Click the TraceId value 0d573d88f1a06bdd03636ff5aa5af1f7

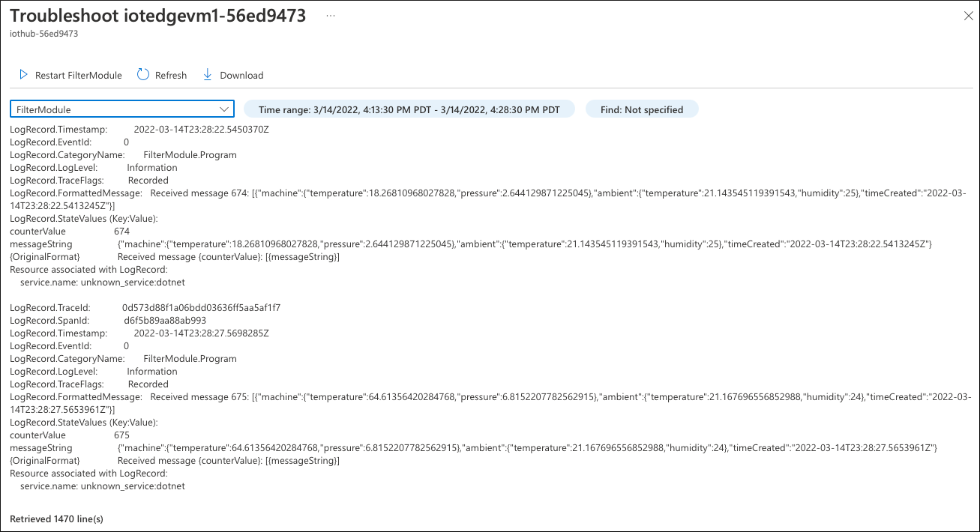(x=201, y=308)
